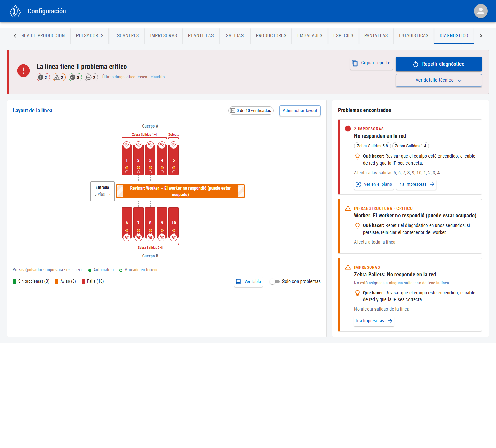Click the 0 de 10 verificadas chip
The width and height of the screenshot is (496, 448).
click(x=251, y=111)
